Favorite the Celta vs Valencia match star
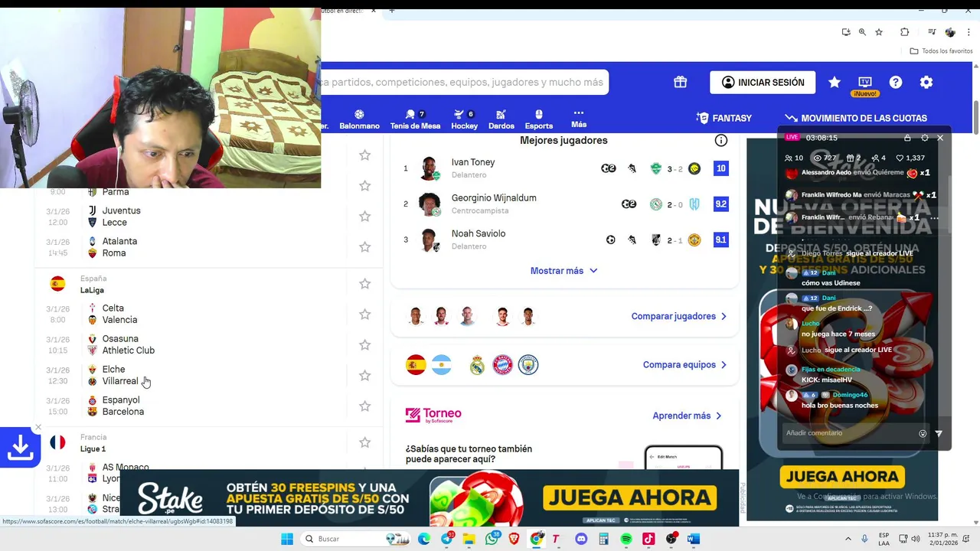The height and width of the screenshot is (551, 980). pos(365,315)
